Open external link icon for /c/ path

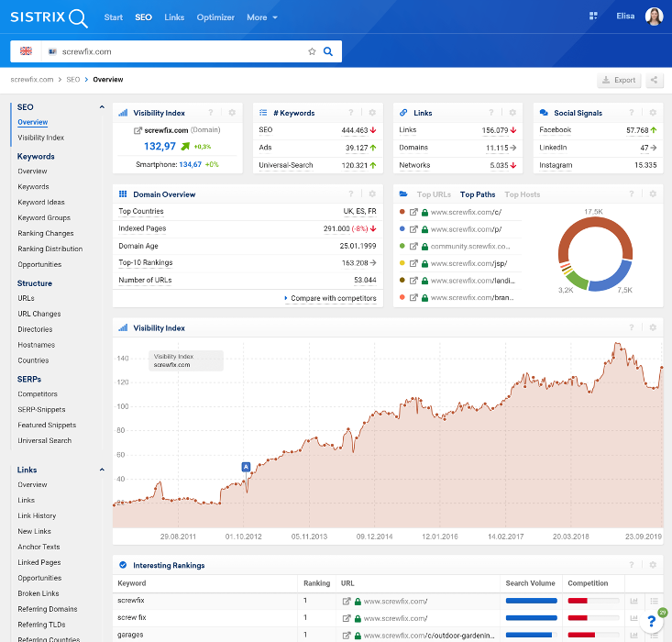[413, 212]
